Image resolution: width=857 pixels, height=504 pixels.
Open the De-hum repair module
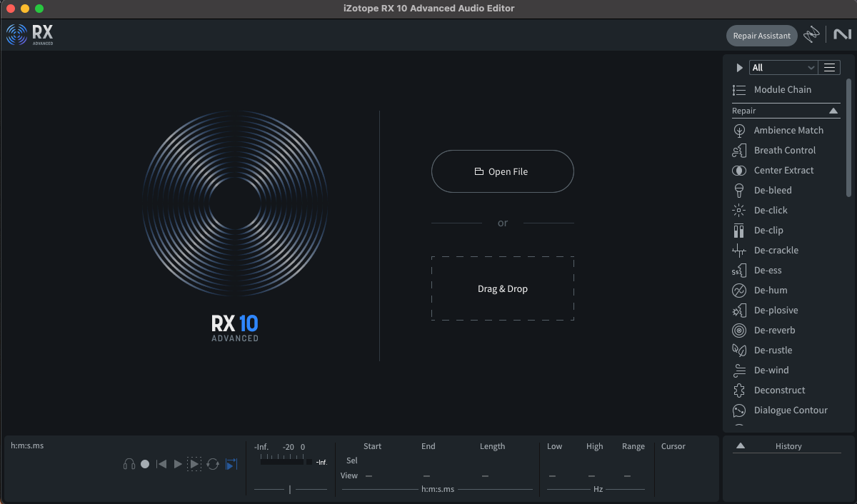pyautogui.click(x=769, y=290)
